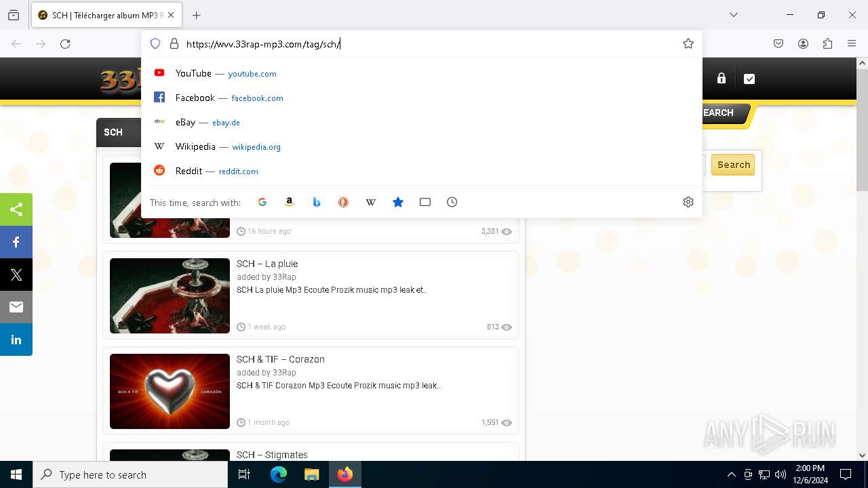Click the taskbar search box
The width and height of the screenshot is (868, 488).
130,474
